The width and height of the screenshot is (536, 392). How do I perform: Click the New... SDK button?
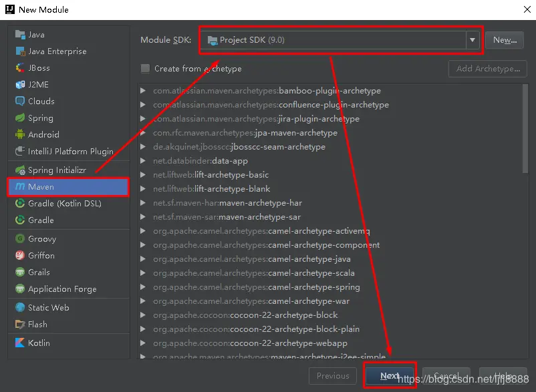[505, 40]
